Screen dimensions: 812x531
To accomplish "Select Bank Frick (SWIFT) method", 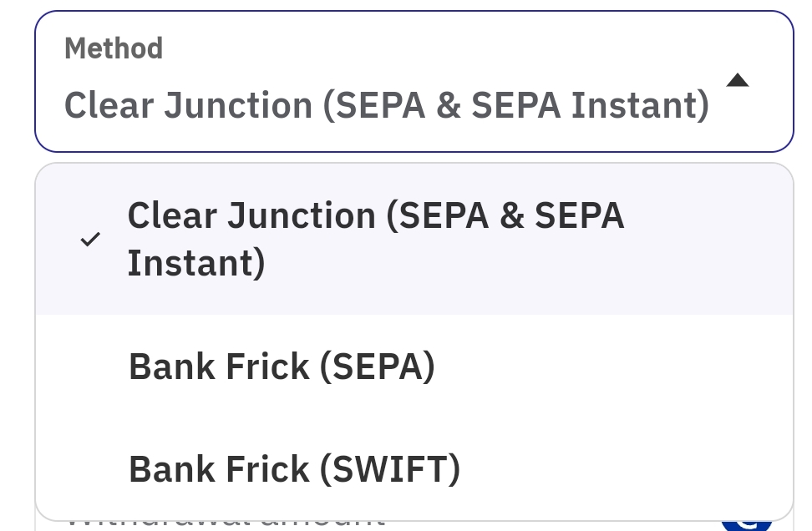I will coord(414,469).
